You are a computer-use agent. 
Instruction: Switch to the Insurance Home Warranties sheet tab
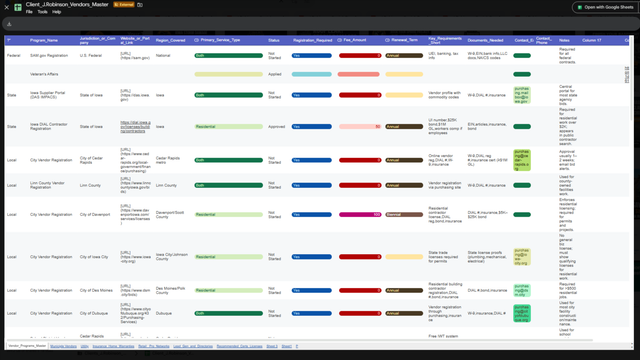(113, 346)
